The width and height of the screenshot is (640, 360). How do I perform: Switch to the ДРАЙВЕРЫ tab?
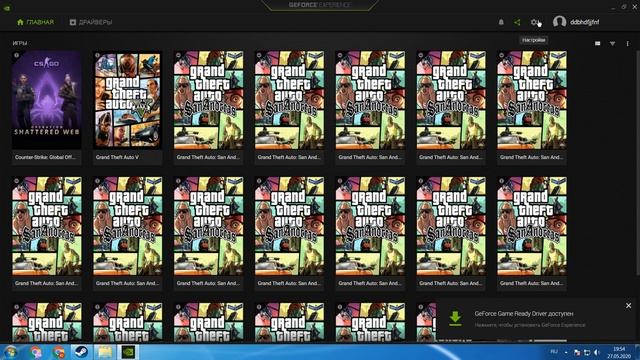click(91, 22)
